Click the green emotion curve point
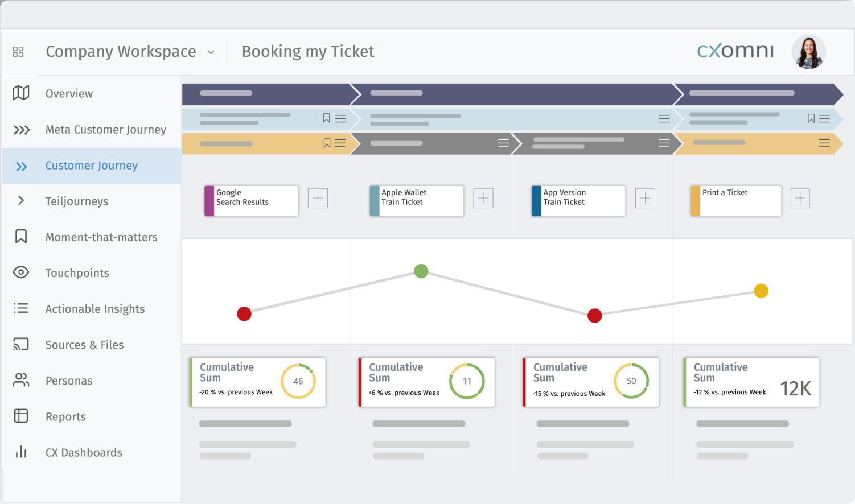The image size is (855, 504). tap(421, 271)
